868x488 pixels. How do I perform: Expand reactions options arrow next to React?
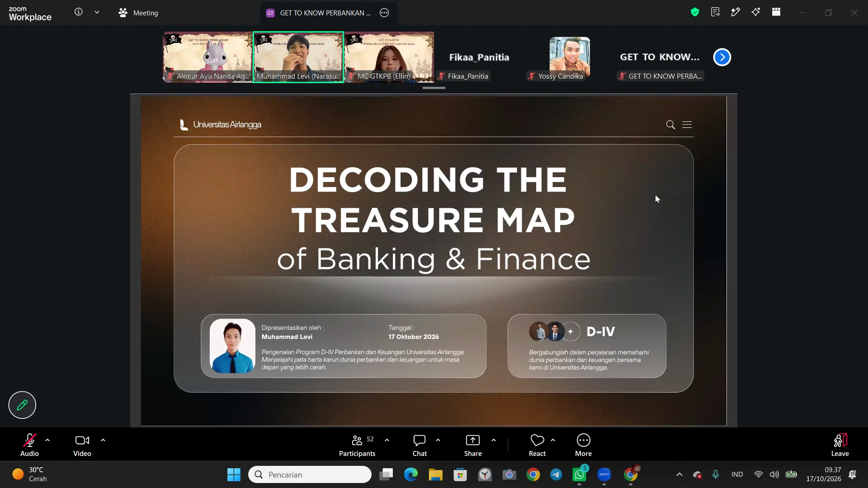click(553, 440)
